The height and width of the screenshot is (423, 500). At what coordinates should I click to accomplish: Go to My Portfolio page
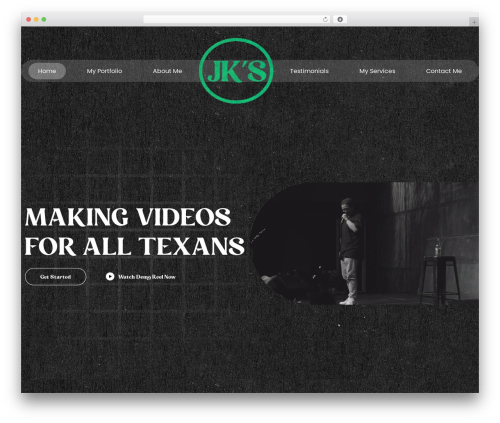[104, 71]
